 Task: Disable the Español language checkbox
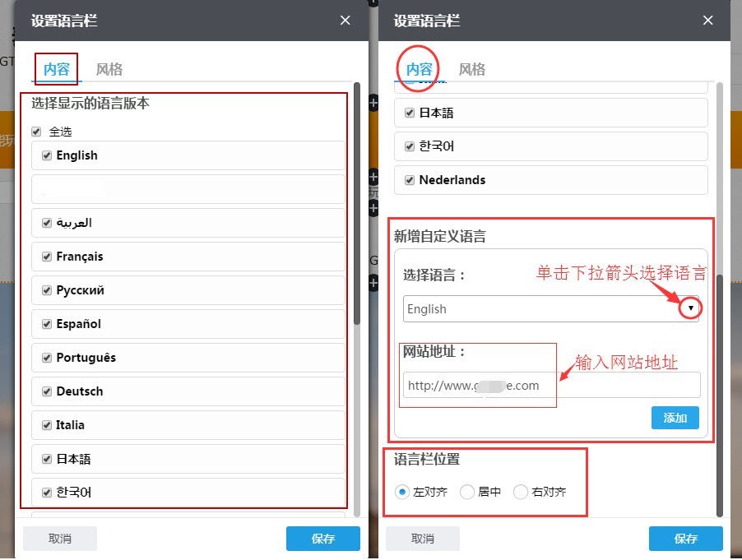(47, 324)
